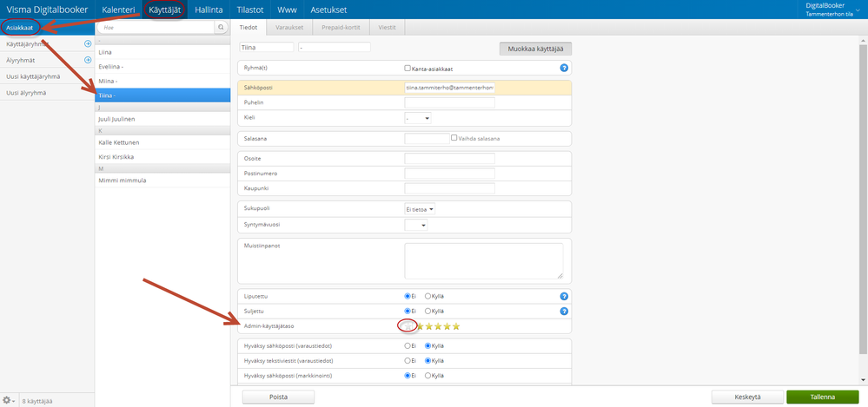Click the gray star in Admin-käyttäjätaso
The height and width of the screenshot is (407, 868).
point(408,326)
